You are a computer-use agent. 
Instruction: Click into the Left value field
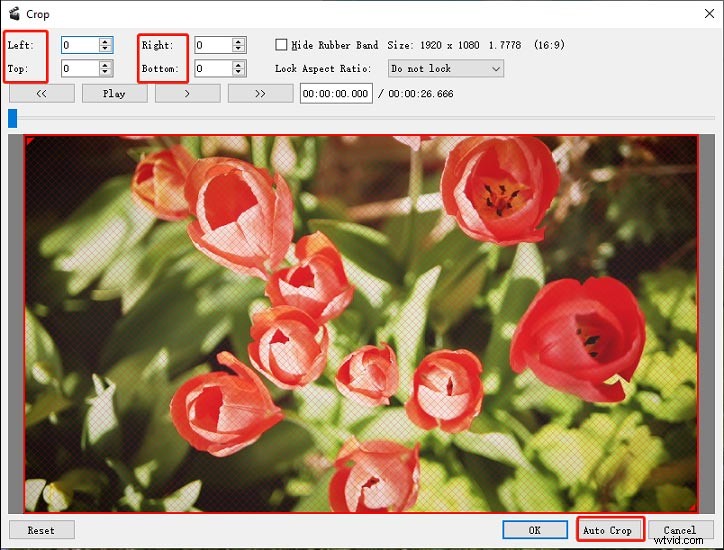tap(80, 45)
